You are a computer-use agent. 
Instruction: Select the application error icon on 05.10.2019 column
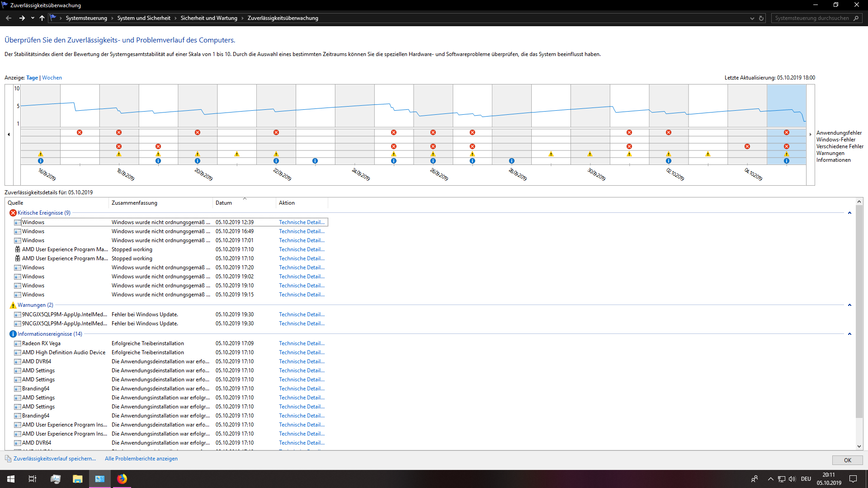tap(787, 132)
